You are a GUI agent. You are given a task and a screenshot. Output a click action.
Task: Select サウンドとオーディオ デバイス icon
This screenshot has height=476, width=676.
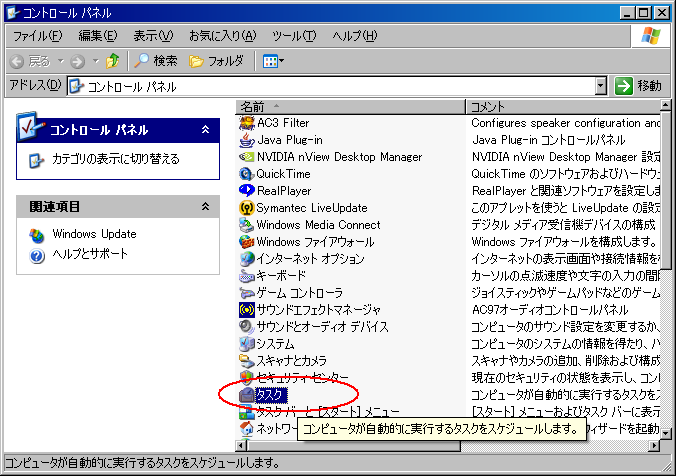click(x=247, y=326)
